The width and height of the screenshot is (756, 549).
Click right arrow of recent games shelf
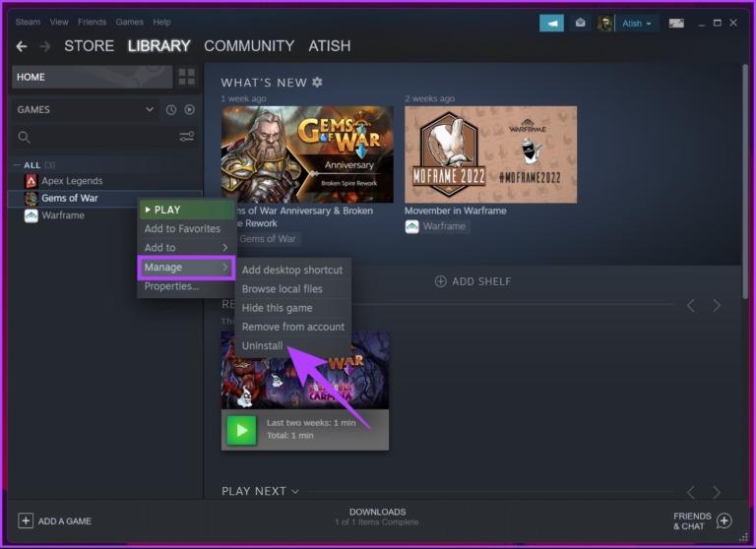pyautogui.click(x=717, y=306)
